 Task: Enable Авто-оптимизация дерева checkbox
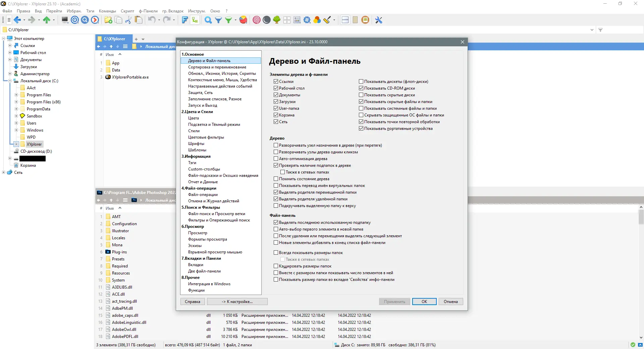pyautogui.click(x=276, y=159)
